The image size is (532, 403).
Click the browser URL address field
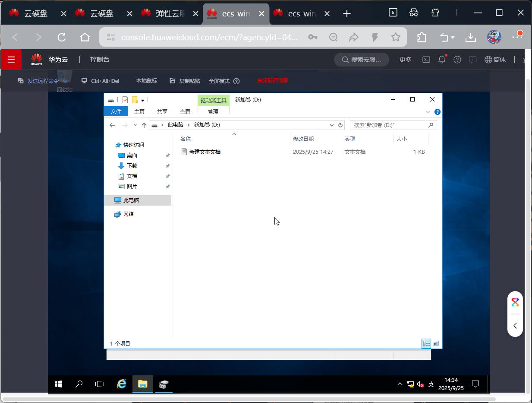[x=209, y=38]
